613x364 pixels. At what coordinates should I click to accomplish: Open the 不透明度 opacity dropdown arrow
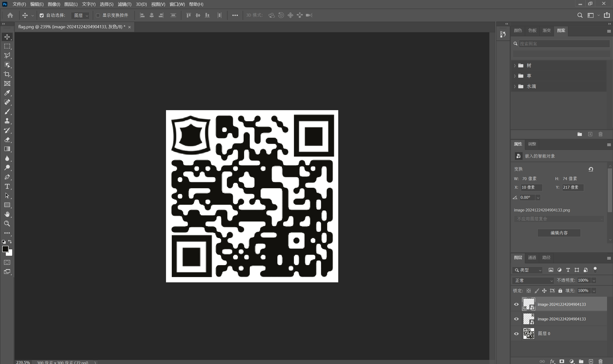pyautogui.click(x=594, y=280)
